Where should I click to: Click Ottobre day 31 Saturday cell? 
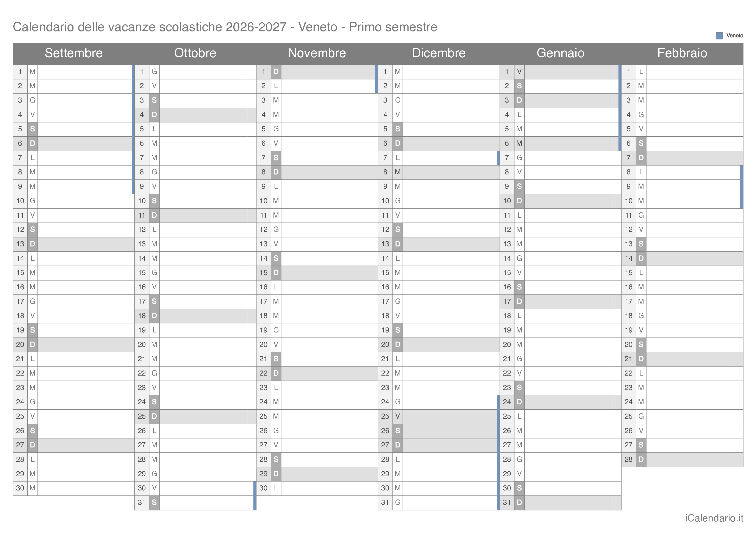click(154, 503)
